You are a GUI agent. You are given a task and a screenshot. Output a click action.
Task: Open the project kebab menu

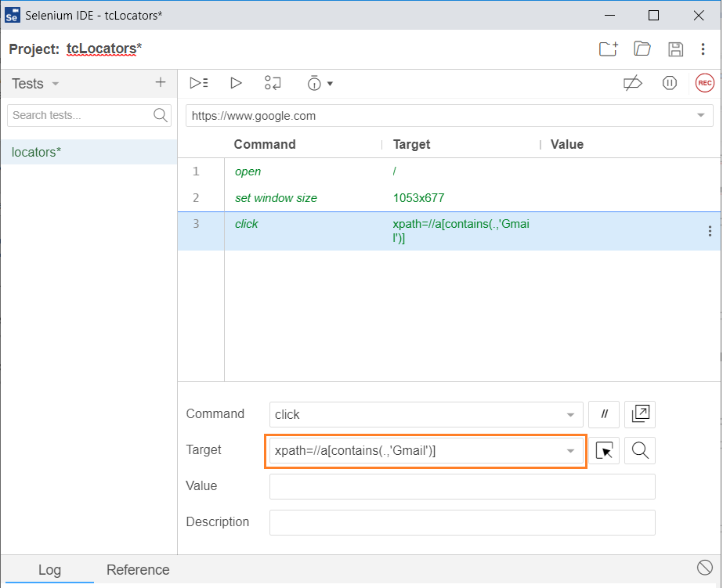[x=703, y=49]
